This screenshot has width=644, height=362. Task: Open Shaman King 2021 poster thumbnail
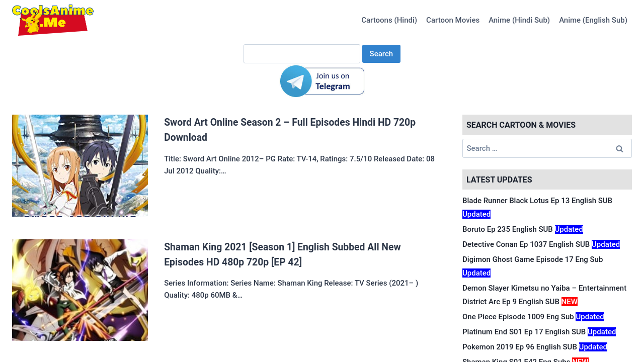coord(80,290)
